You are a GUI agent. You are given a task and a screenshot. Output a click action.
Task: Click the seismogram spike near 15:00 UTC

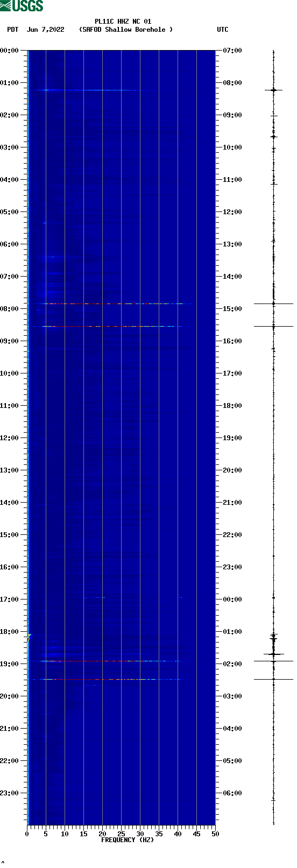click(273, 304)
